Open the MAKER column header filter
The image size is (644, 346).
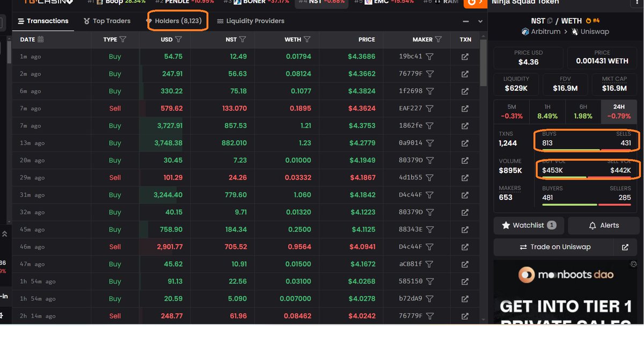point(438,40)
